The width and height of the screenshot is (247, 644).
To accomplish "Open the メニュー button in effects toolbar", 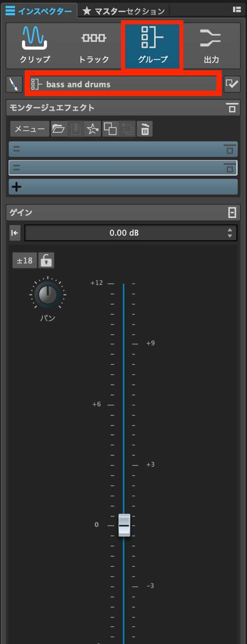I will tap(30, 129).
